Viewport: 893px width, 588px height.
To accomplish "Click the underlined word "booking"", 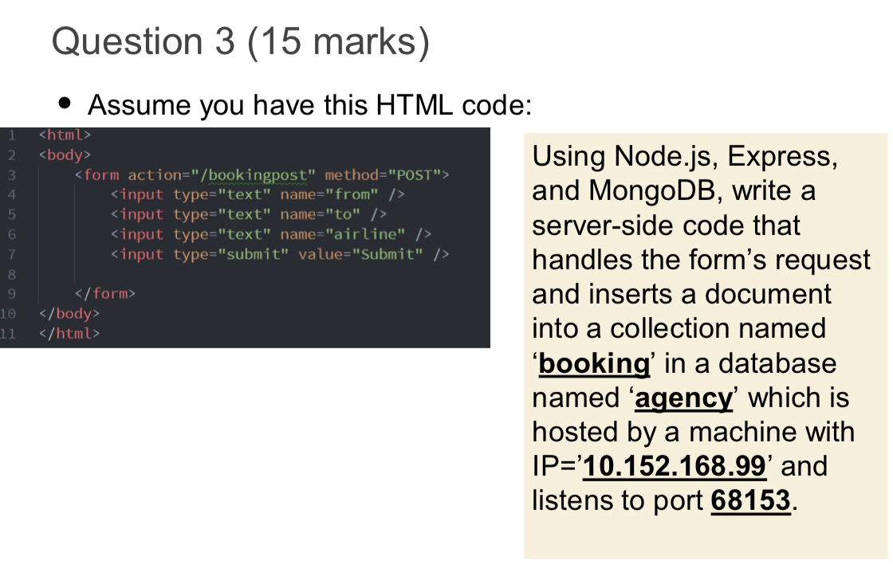I will pyautogui.click(x=593, y=363).
